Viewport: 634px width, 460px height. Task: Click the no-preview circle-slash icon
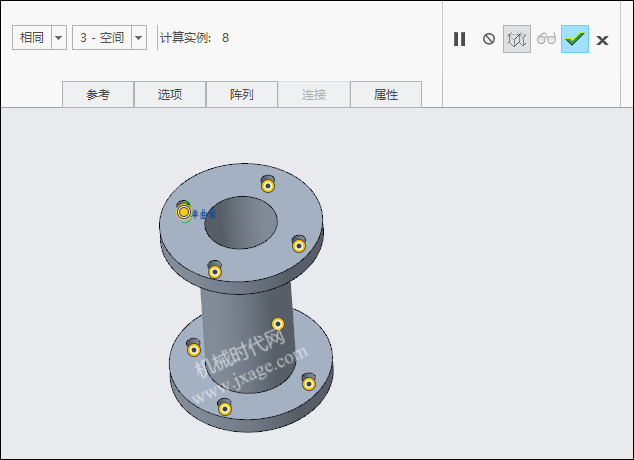[489, 39]
